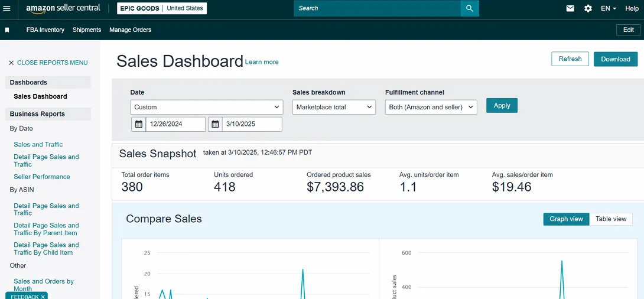
Task: Click the Ordered product sales value $7,393.86
Action: 335,187
